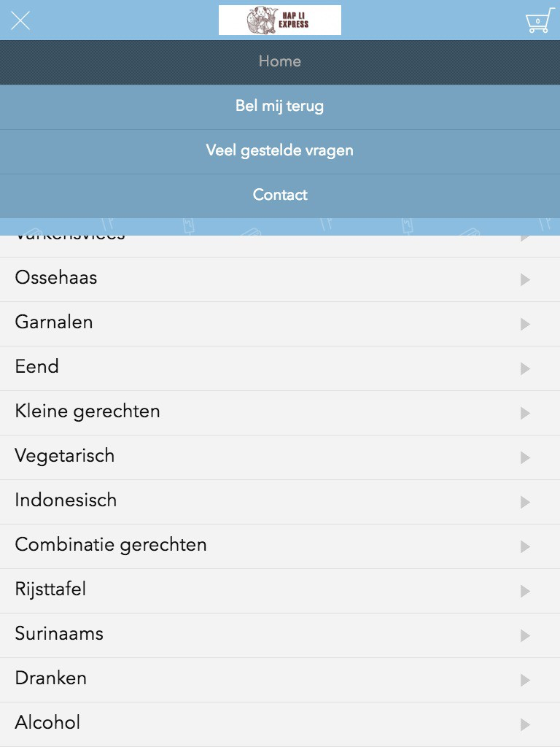Screen dimensions: 560x747
Task: Select the Surinaams category row
Action: (280, 635)
